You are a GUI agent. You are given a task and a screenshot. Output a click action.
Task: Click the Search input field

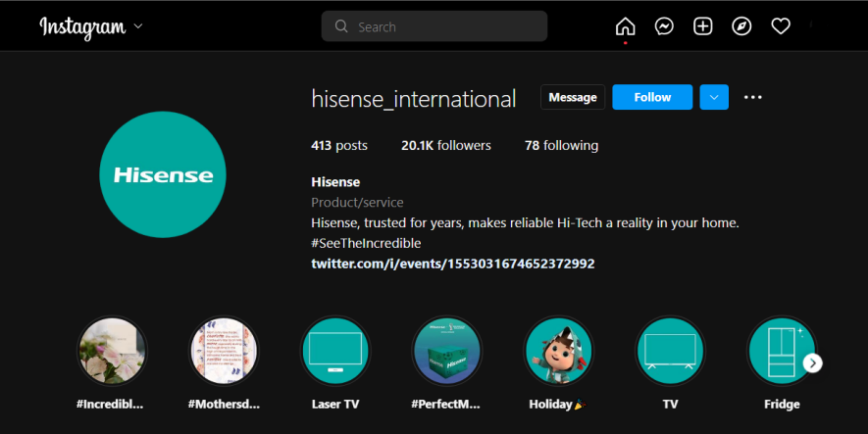coord(446,26)
